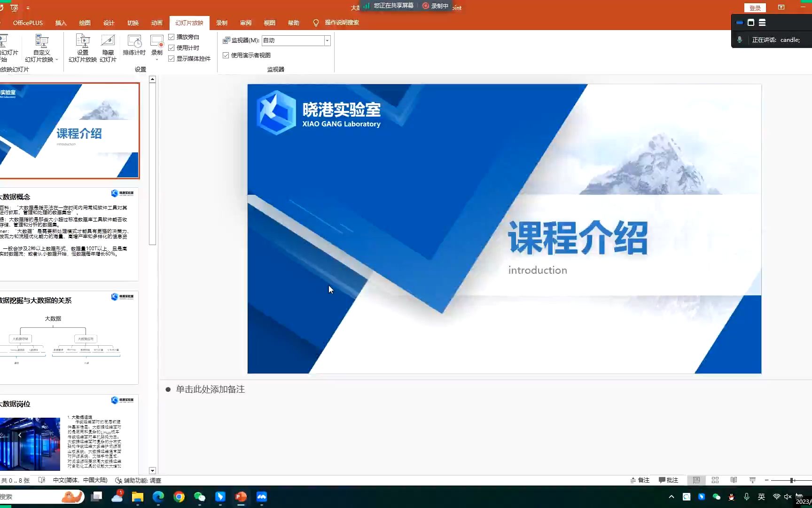Uncheck the 播放旁白 checkbox
This screenshot has height=508, width=812.
coord(172,36)
